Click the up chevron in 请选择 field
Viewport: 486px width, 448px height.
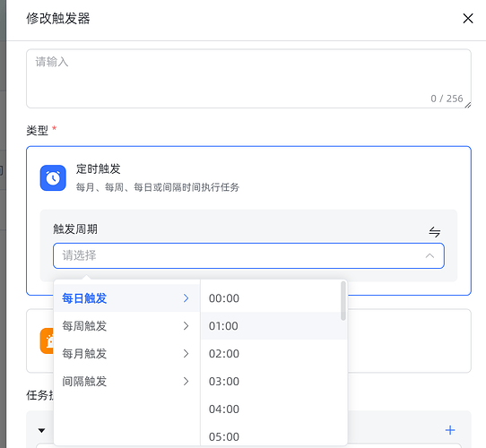tap(430, 256)
